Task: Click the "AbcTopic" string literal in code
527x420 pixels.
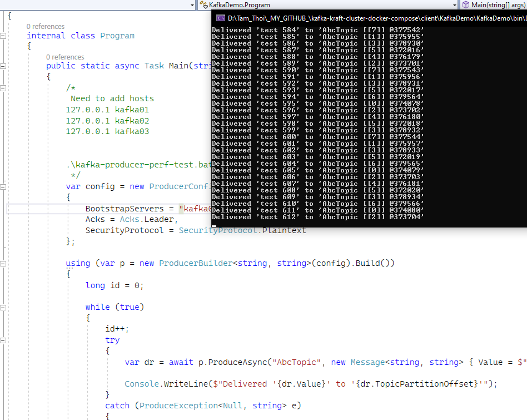Action: tap(296, 362)
